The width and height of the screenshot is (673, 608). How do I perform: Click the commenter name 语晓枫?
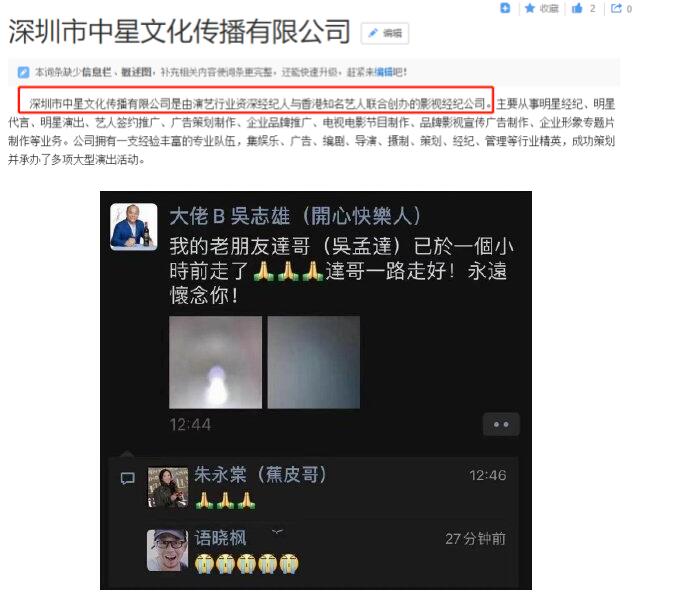pyautogui.click(x=220, y=538)
